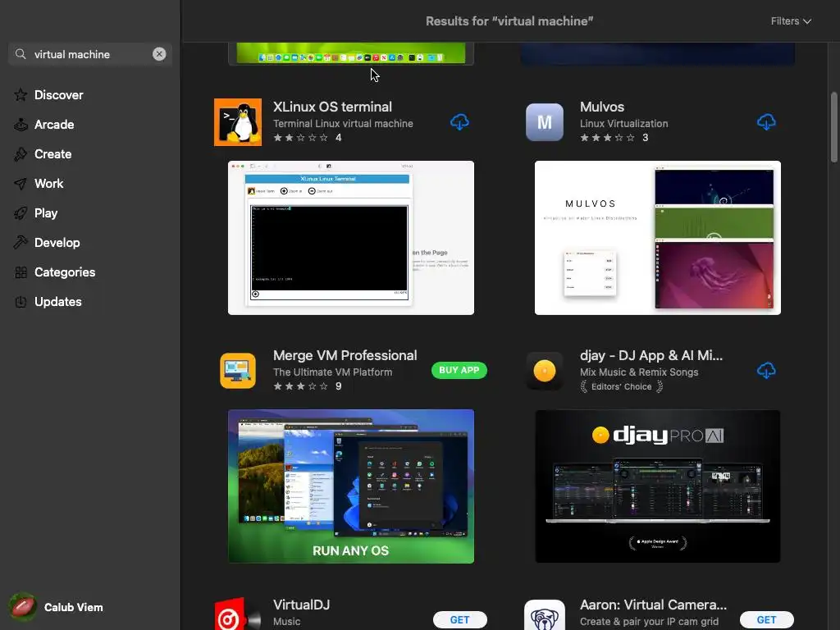The height and width of the screenshot is (630, 840).
Task: Switch to the Create section
Action: tap(53, 153)
